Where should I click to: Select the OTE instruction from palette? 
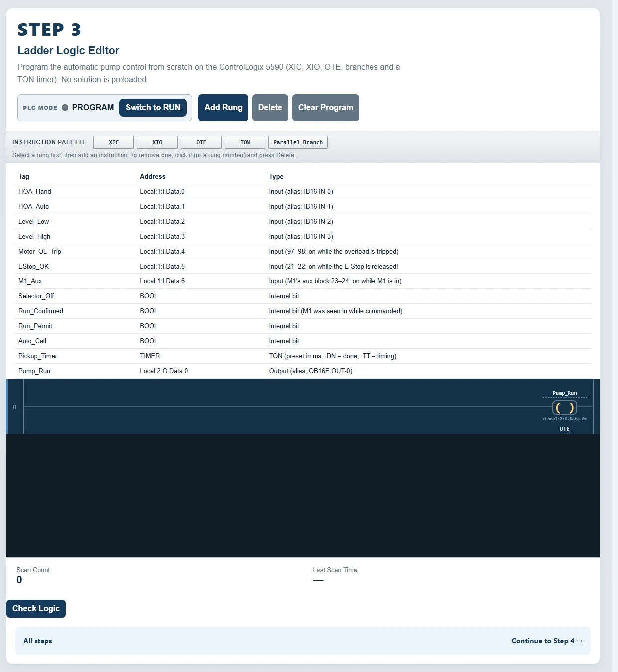click(x=201, y=142)
